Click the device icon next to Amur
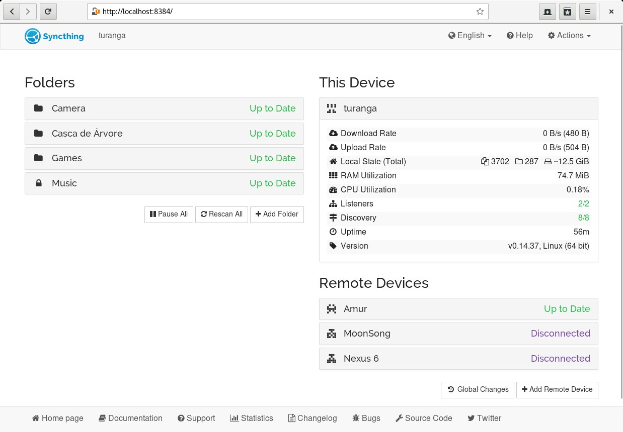Image resolution: width=623 pixels, height=432 pixels. 331,309
